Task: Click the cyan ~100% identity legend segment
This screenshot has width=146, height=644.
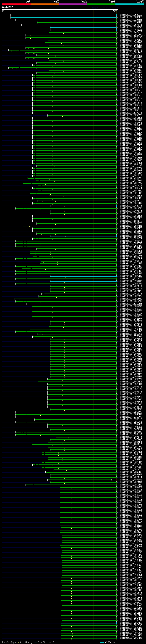Action: (130, 4)
